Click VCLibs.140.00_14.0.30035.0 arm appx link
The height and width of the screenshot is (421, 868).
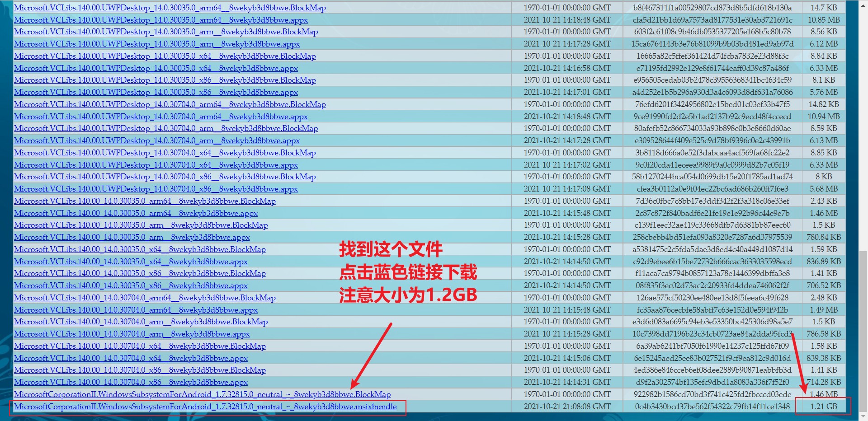point(132,237)
